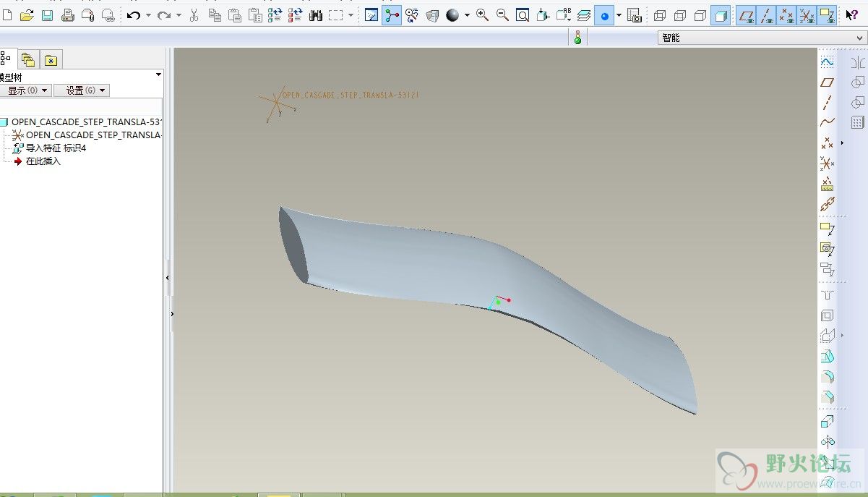The height and width of the screenshot is (497, 868).
Task: Open the 智能 selection filter dropdown
Action: coord(859,38)
